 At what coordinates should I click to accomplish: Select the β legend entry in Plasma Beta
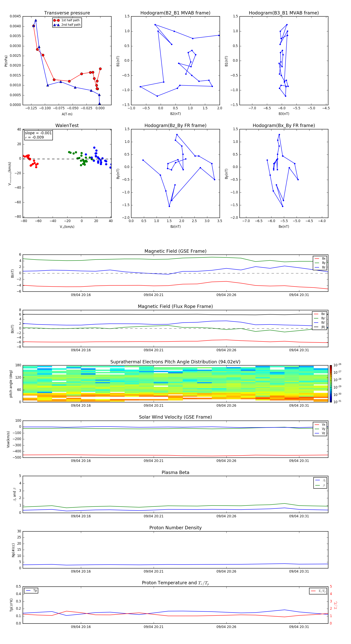(320, 485)
